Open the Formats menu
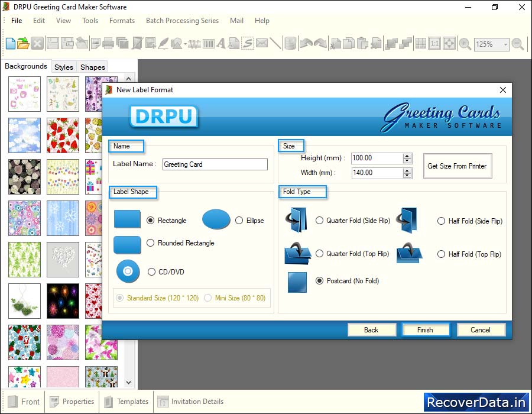Screen dimensions: 532x414 (122, 21)
